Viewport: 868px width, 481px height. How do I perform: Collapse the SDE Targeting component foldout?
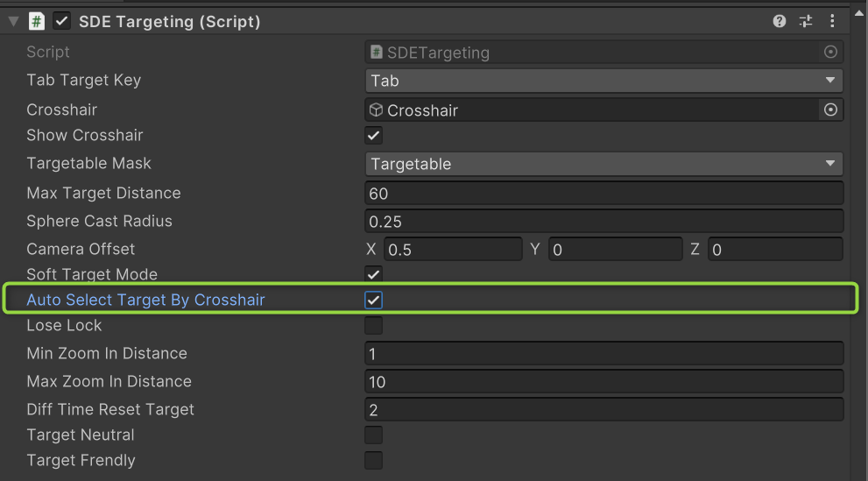point(13,21)
